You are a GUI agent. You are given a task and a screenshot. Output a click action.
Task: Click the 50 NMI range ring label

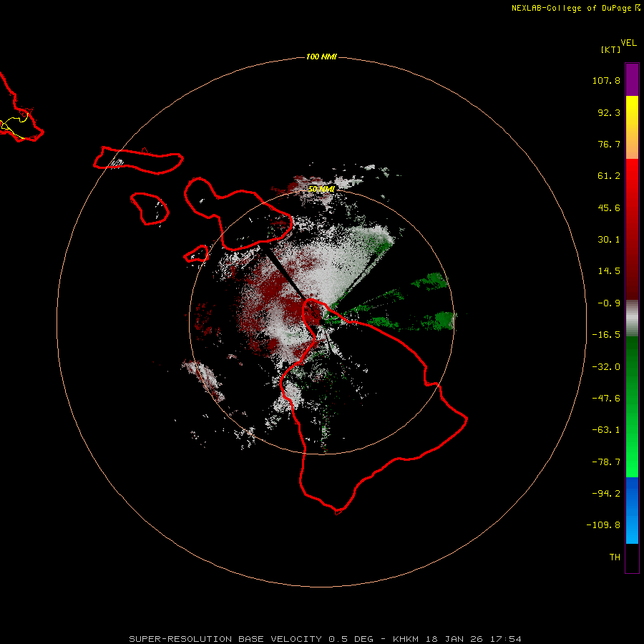(x=321, y=189)
